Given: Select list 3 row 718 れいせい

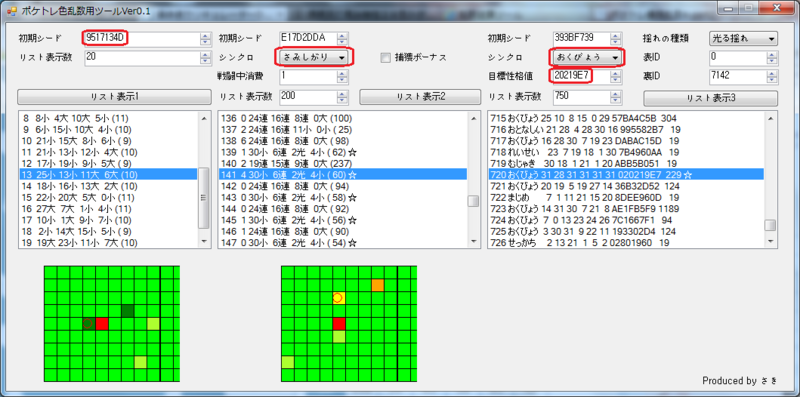Looking at the screenshot, I should pos(626,152).
